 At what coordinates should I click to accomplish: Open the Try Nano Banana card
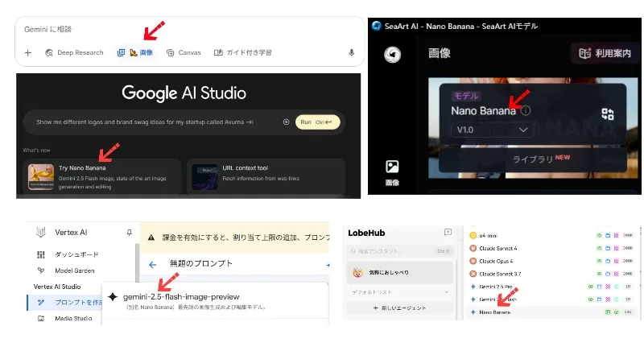pos(102,177)
